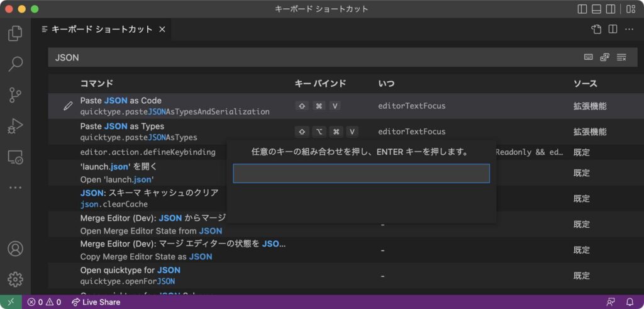Open the Run and Debug view
The image size is (644, 309).
[x=15, y=126]
